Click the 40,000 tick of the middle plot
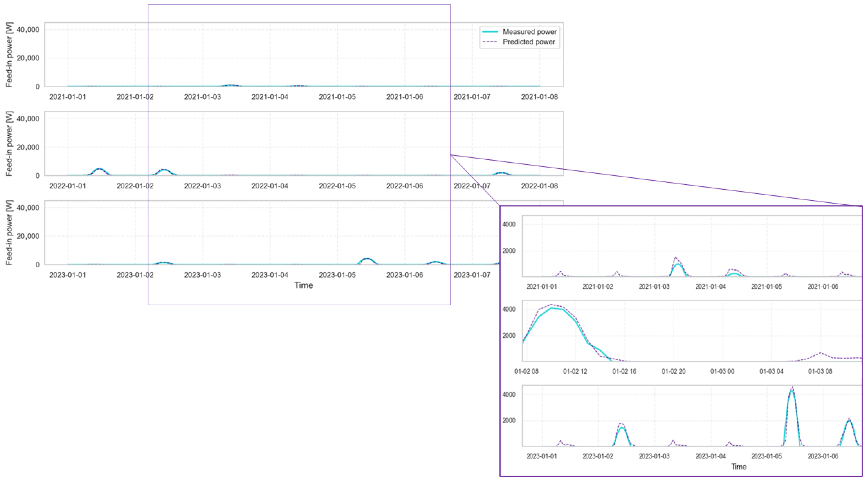Image resolution: width=868 pixels, height=483 pixels. 28,119
